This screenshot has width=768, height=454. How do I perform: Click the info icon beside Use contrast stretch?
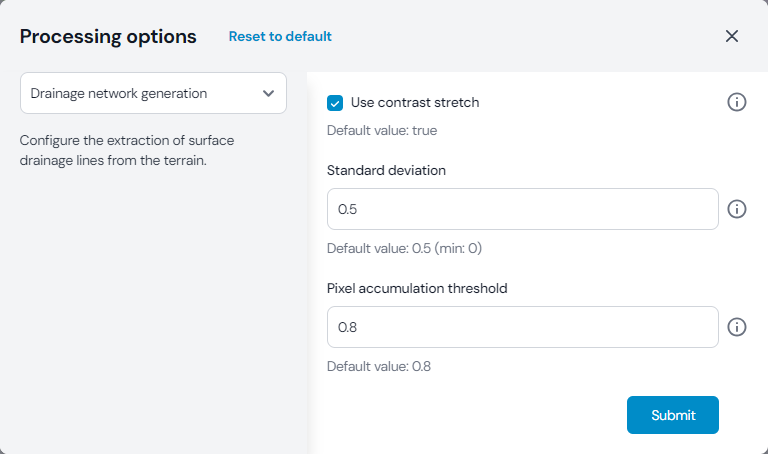point(737,102)
